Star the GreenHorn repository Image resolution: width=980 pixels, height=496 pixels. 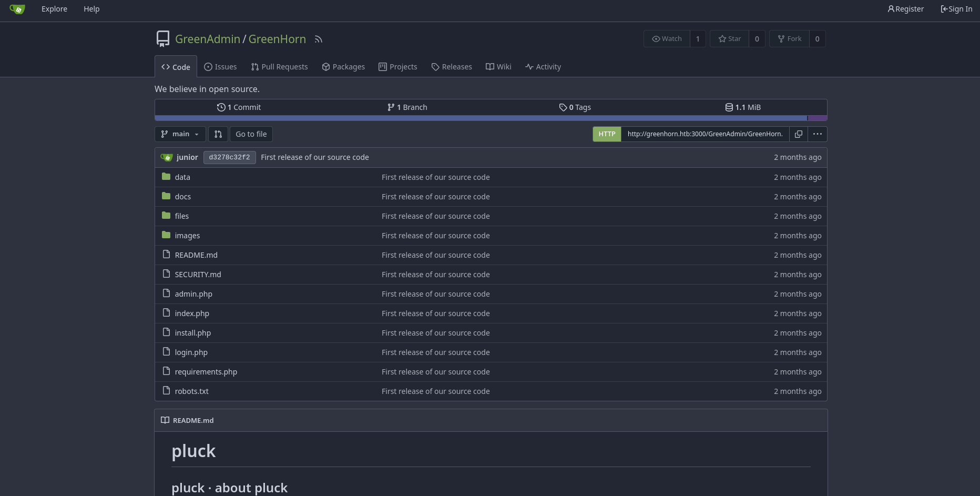point(729,39)
